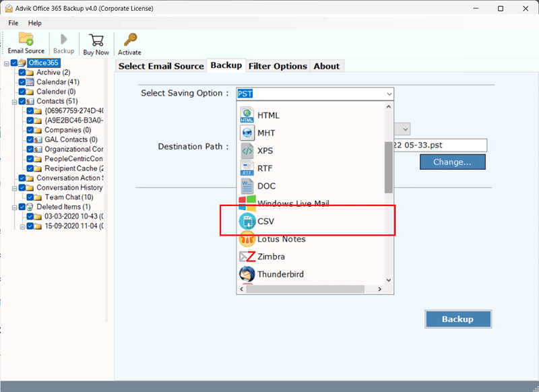Screen dimensions: 539x392
Task: Select the MHT format icon
Action: (x=247, y=133)
